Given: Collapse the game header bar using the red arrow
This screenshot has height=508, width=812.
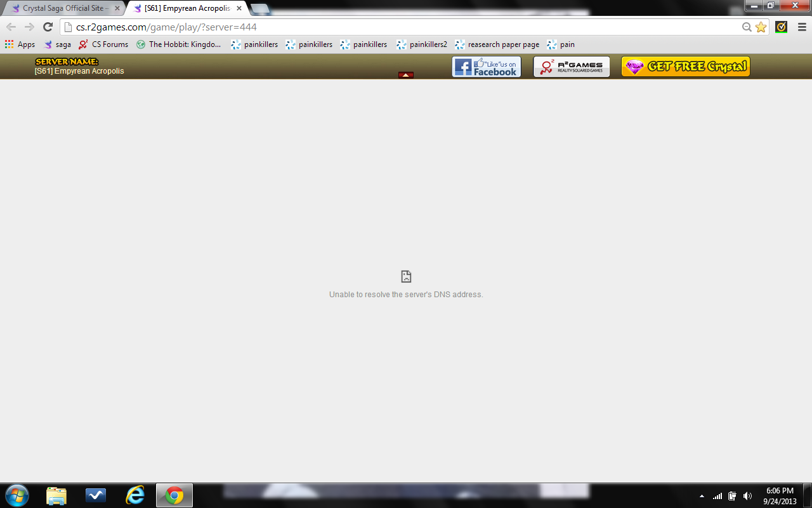Looking at the screenshot, I should coord(406,75).
